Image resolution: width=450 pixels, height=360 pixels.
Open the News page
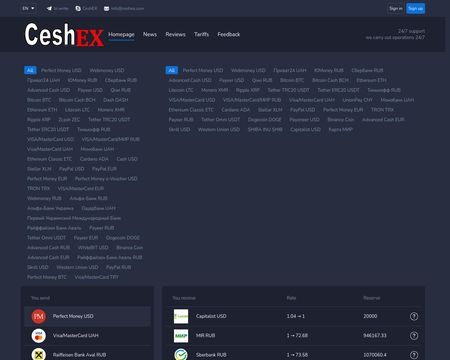[150, 34]
